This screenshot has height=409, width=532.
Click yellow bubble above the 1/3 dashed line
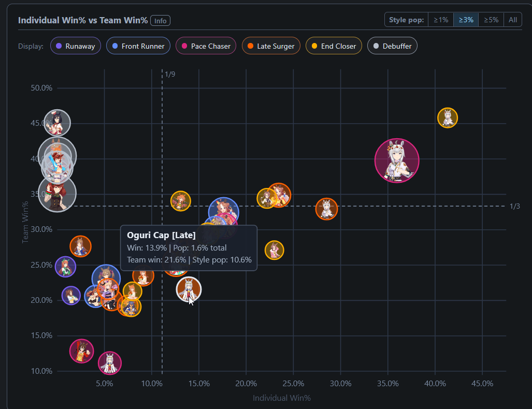coord(181,201)
